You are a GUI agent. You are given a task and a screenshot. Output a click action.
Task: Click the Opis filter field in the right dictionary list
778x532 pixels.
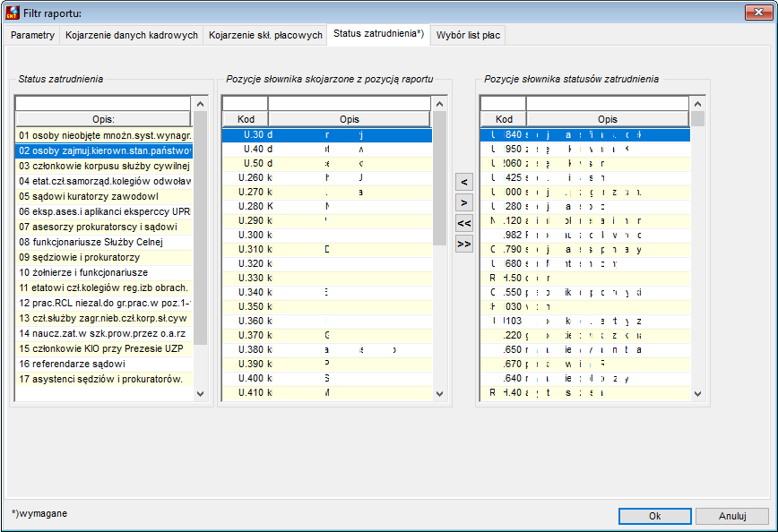[x=608, y=104]
